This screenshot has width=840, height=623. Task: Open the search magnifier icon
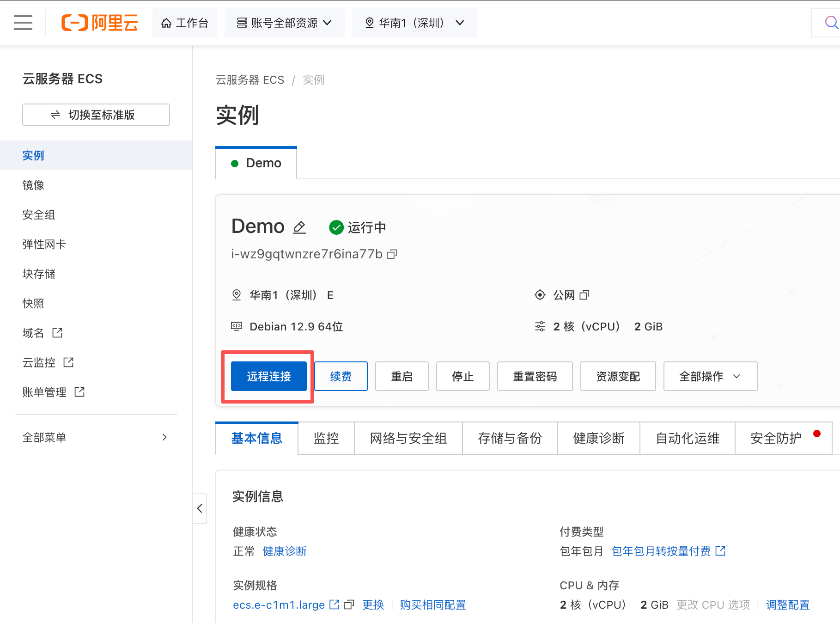pos(831,23)
